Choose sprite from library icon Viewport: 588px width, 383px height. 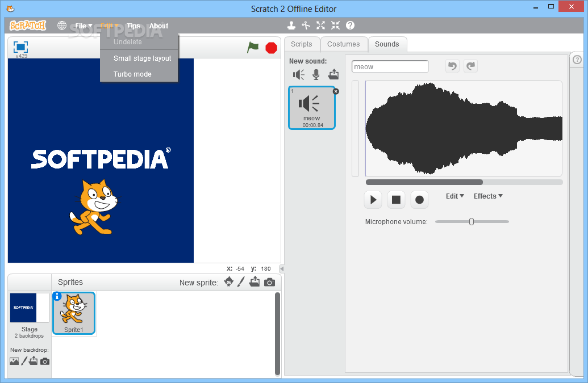(x=229, y=281)
